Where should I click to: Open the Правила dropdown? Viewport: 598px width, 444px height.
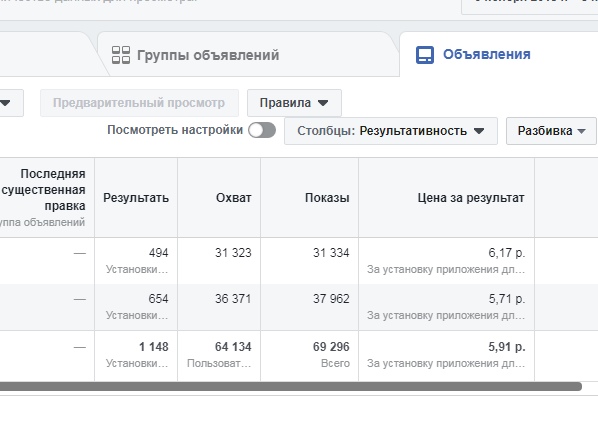point(294,103)
